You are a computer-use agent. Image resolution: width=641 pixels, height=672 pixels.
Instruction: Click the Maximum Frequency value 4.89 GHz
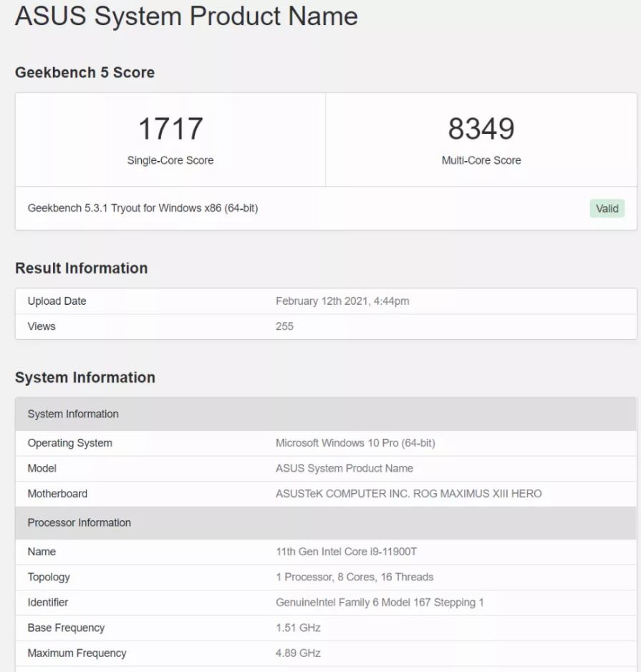tap(298, 653)
